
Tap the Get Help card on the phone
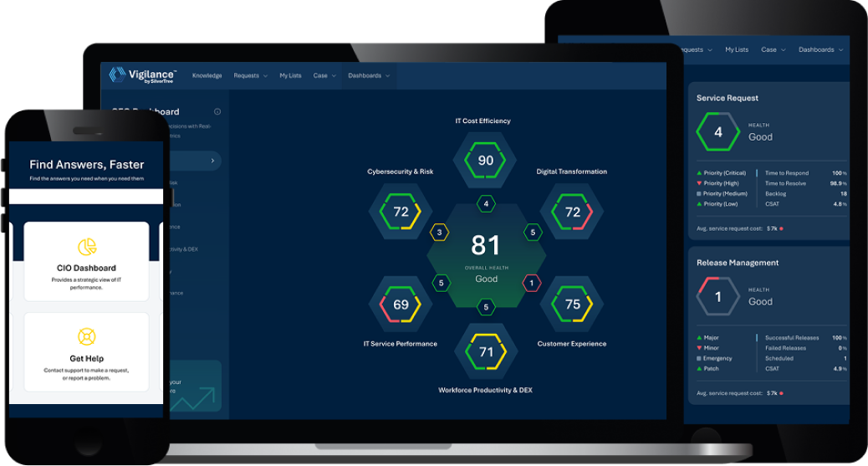point(86,352)
